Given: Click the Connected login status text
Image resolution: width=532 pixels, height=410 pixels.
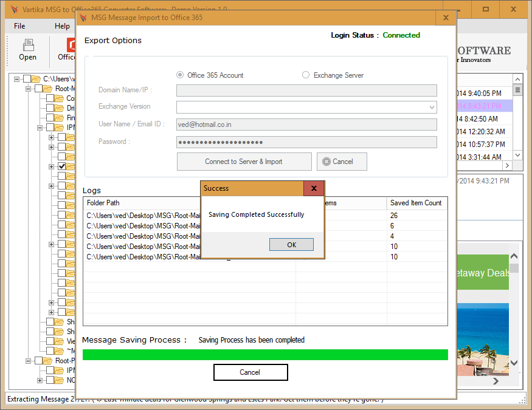Looking at the screenshot, I should (401, 35).
